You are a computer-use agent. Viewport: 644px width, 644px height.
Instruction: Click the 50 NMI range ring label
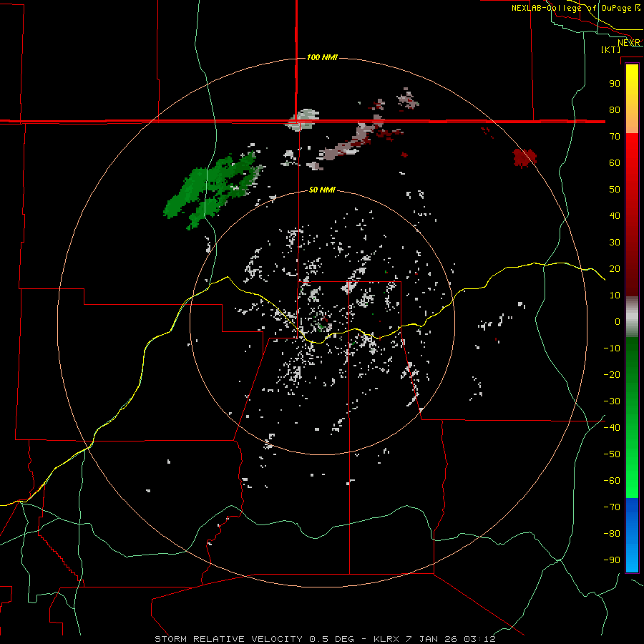click(x=322, y=190)
